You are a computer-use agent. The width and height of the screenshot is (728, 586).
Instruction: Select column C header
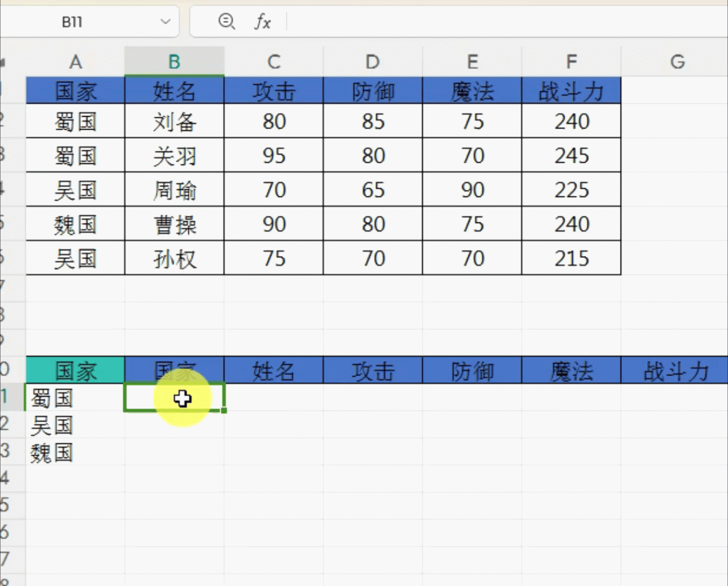click(274, 61)
